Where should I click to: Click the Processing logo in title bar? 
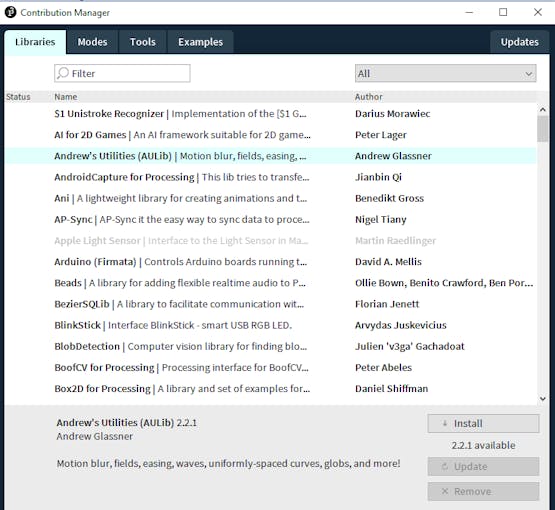point(10,12)
